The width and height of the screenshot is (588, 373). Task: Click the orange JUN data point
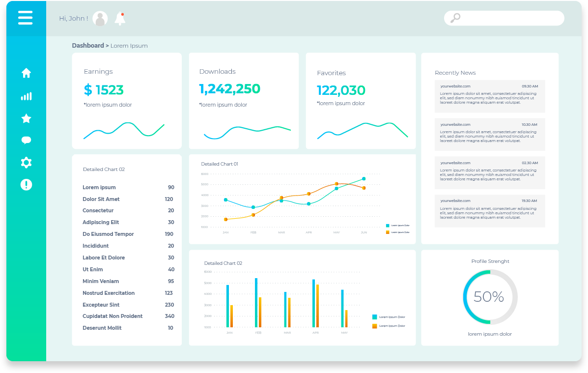tap(364, 188)
